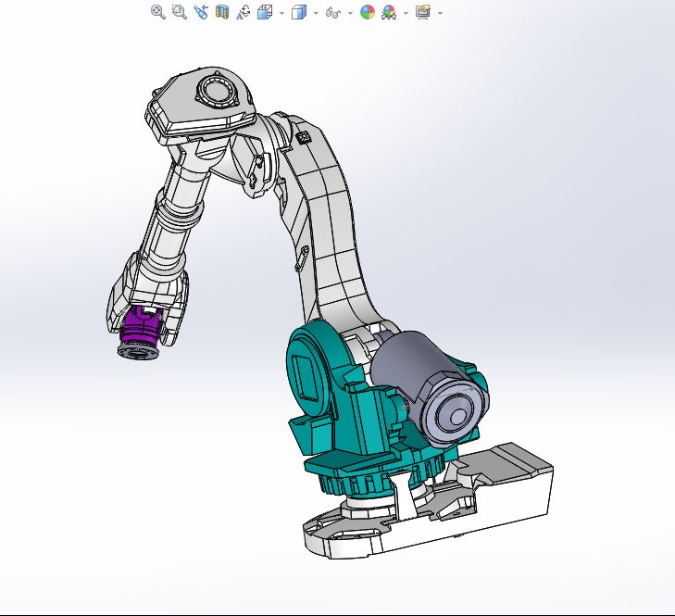
Task: Click the Display Style cube icon
Action: (x=299, y=12)
